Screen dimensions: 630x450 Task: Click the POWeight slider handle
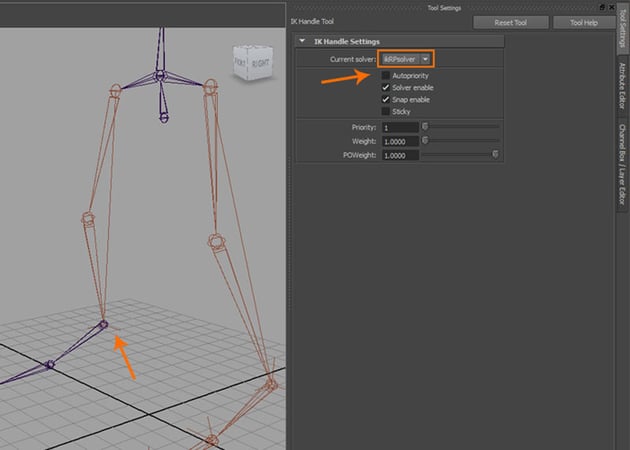[494, 155]
